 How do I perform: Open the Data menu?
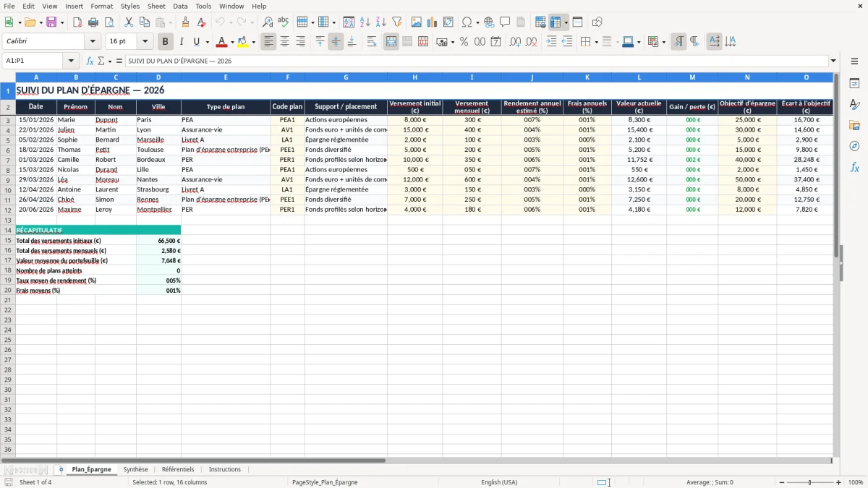tap(180, 6)
